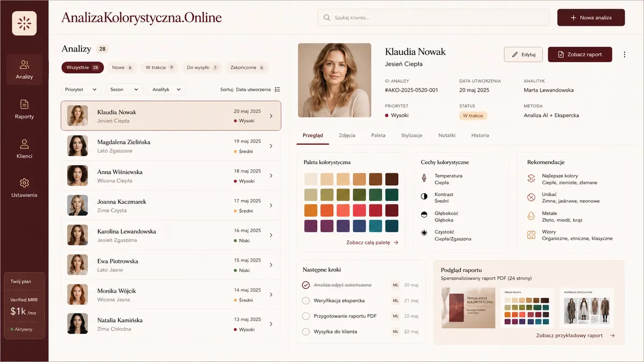Click the Twój plan Verified MRR card

pos(24,306)
